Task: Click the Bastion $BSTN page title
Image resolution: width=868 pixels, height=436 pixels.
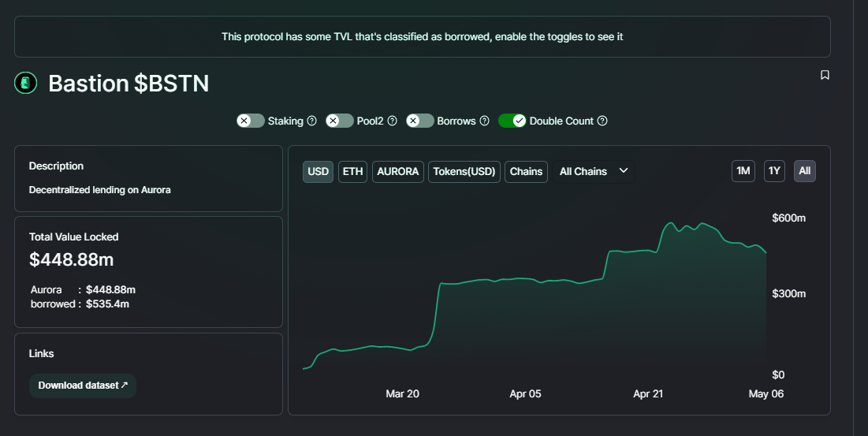Action: (129, 84)
